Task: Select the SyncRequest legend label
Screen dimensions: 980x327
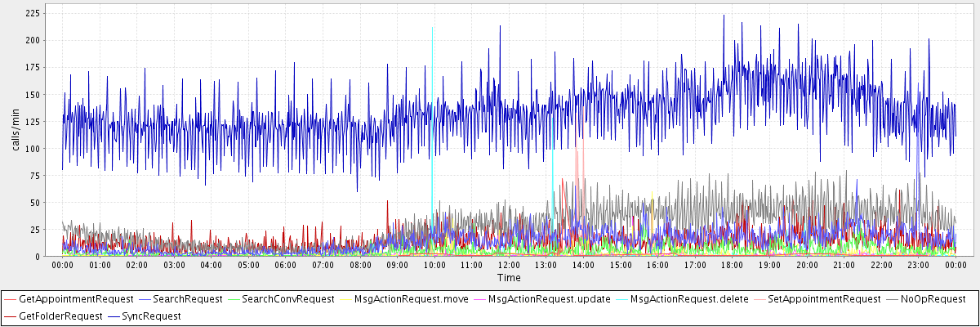Action: click(151, 316)
